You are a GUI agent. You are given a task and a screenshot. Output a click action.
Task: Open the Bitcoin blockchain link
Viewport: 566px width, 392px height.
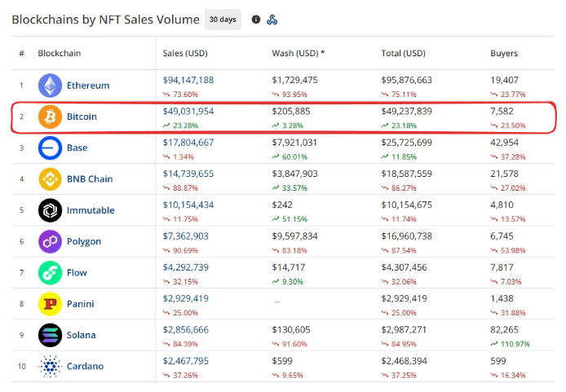[82, 117]
